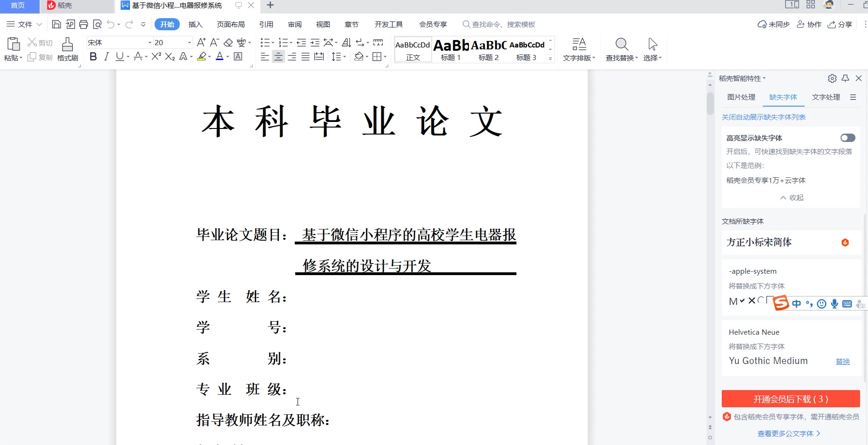Apply the blue font color
This screenshot has width=868, height=445.
click(x=220, y=56)
